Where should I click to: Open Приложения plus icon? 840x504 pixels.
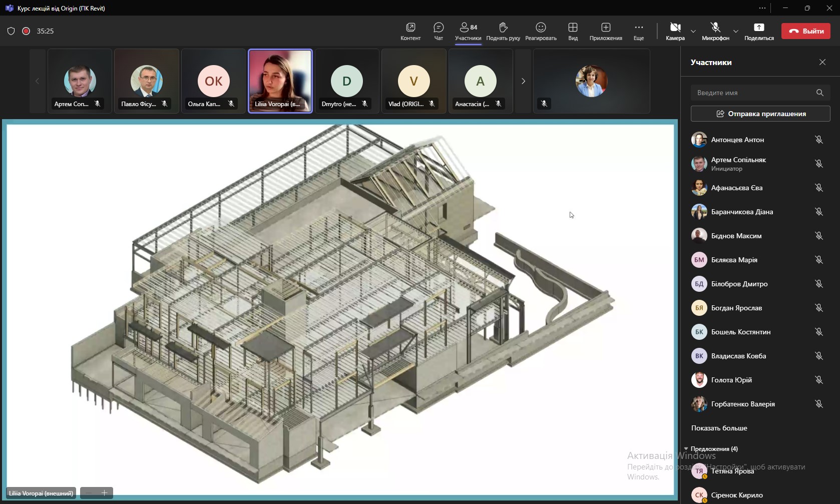coord(606,28)
